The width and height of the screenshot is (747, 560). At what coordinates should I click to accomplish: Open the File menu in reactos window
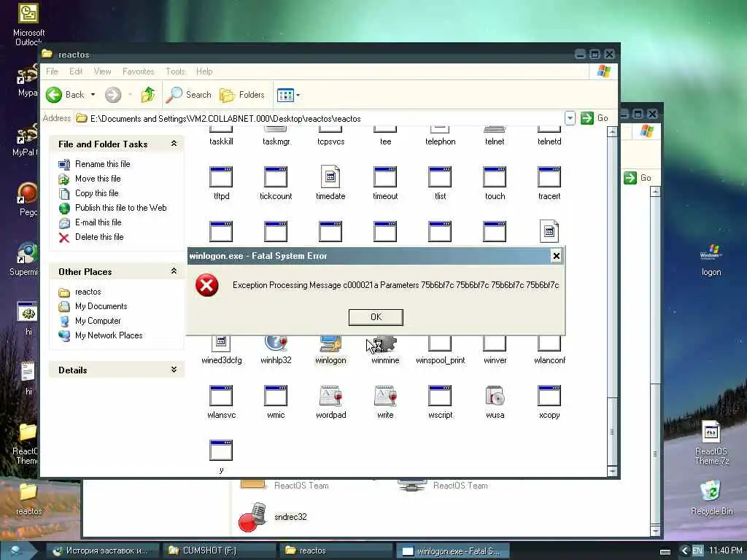point(52,71)
